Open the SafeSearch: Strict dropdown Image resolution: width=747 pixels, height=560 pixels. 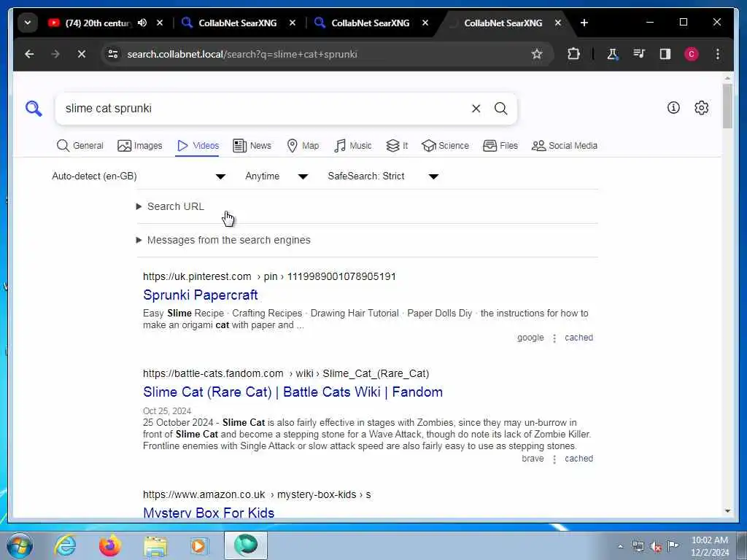(x=383, y=176)
